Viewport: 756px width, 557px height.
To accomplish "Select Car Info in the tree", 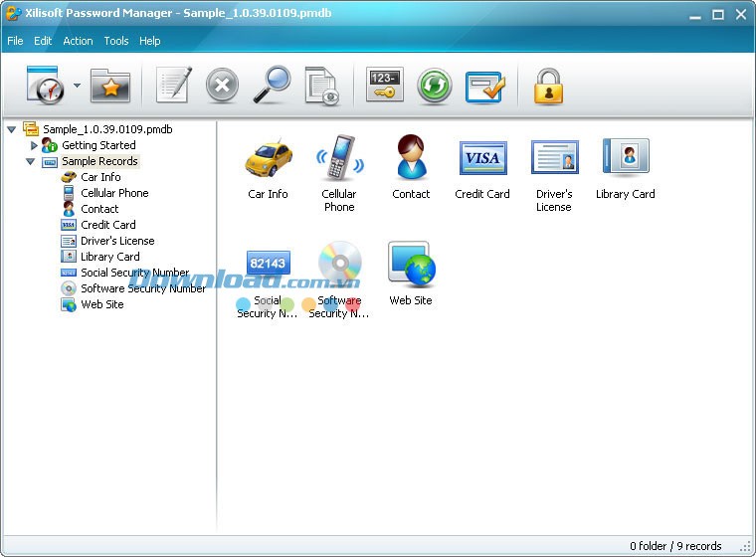I will tap(100, 177).
